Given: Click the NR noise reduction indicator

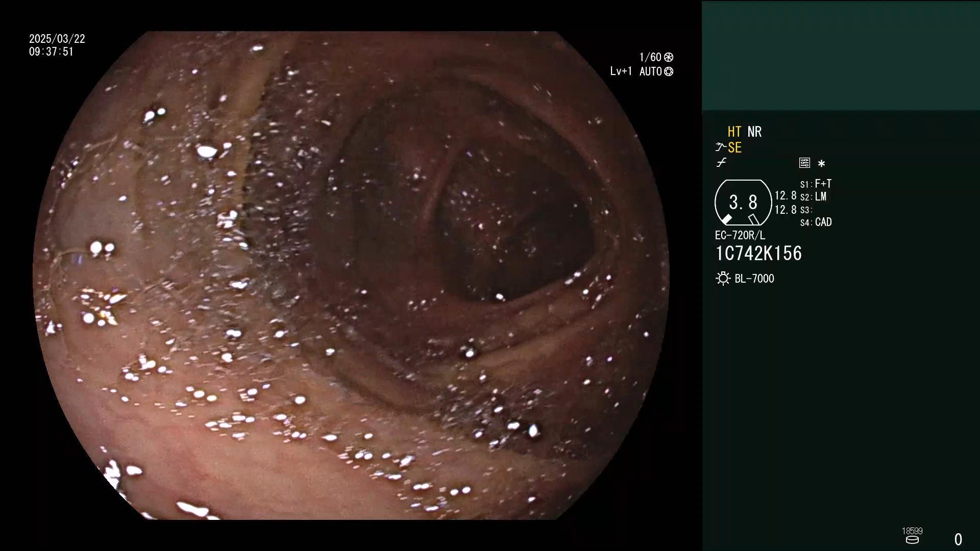Looking at the screenshot, I should [754, 132].
